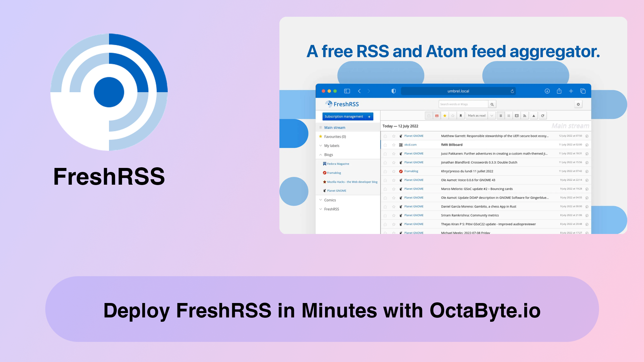Image resolution: width=644 pixels, height=362 pixels.
Task: Click the search magnifier icon
Action: click(x=492, y=104)
